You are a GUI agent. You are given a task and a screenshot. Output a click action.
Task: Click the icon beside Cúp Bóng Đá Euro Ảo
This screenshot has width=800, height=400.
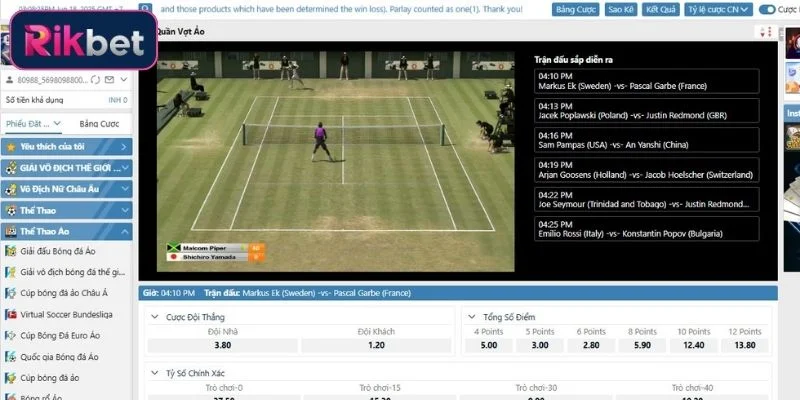click(10, 335)
